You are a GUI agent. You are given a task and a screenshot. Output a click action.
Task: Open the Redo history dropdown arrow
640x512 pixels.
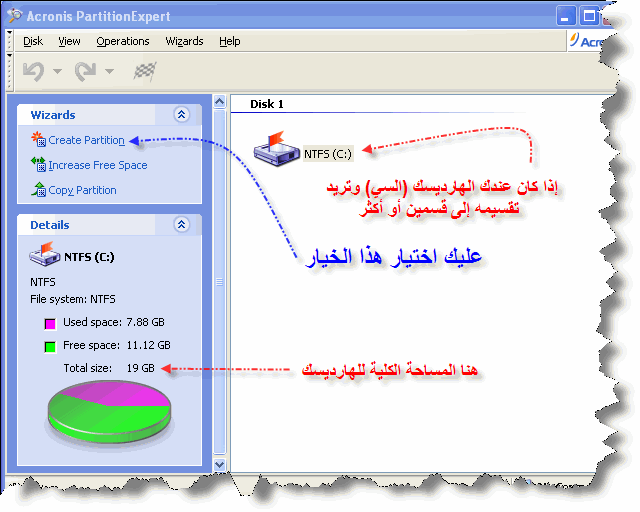109,71
